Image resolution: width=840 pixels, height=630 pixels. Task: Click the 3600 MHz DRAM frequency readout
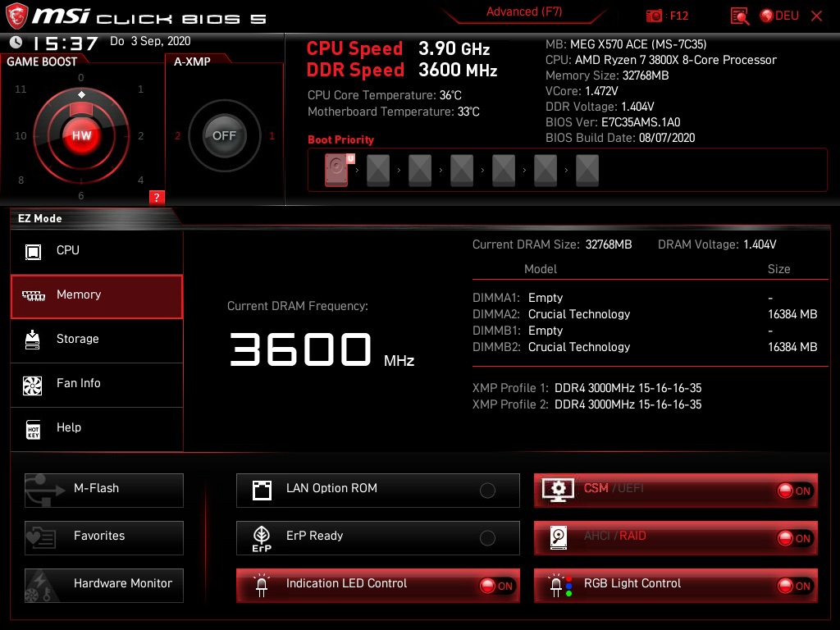(322, 349)
